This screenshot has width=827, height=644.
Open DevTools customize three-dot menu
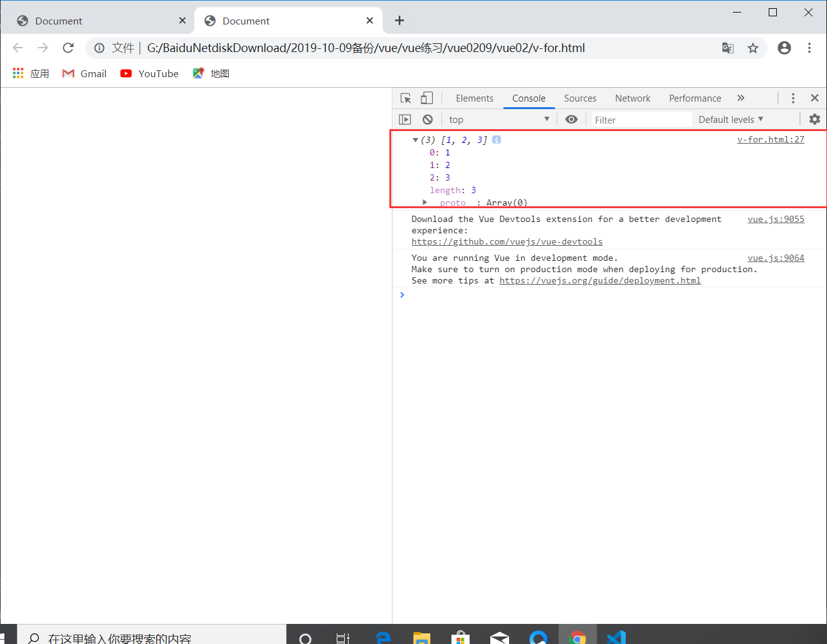[x=793, y=98]
